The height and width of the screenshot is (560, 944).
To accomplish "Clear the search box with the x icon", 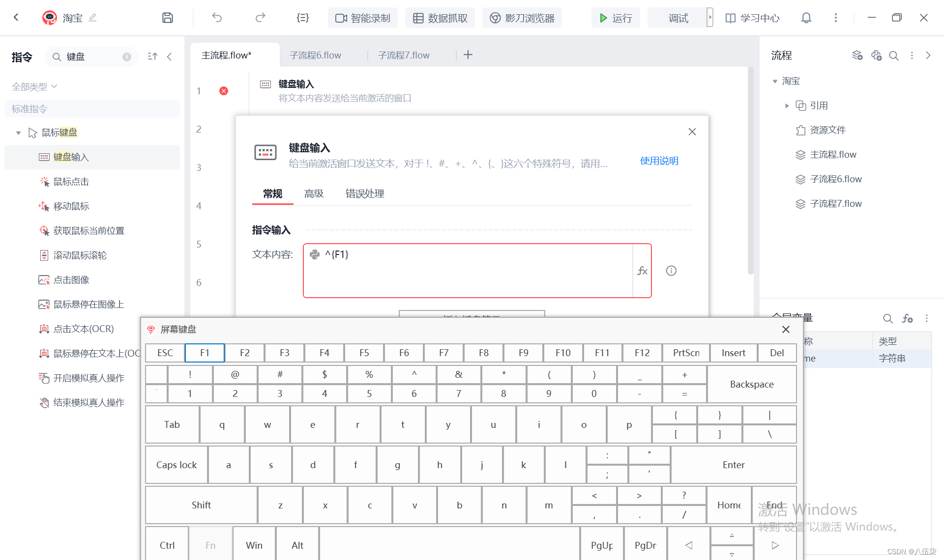I will click(127, 57).
